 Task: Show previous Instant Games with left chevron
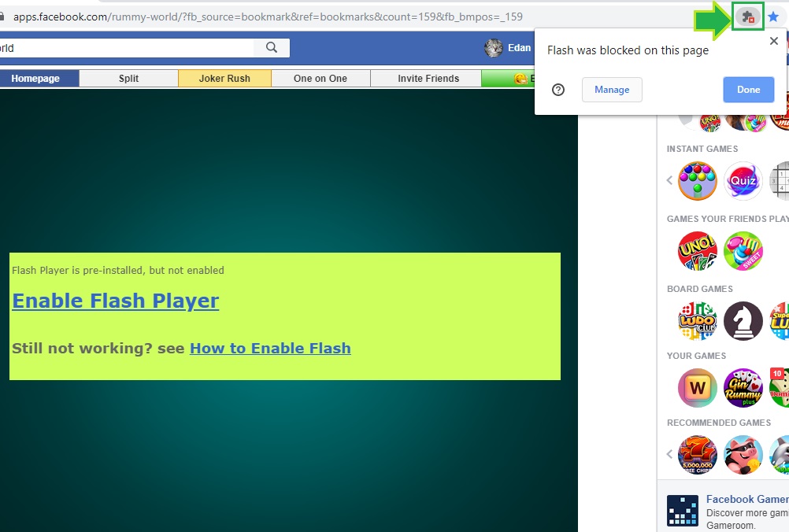click(670, 180)
